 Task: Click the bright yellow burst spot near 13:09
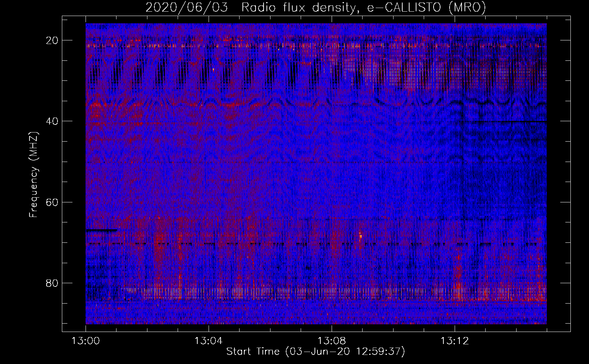(x=360, y=236)
